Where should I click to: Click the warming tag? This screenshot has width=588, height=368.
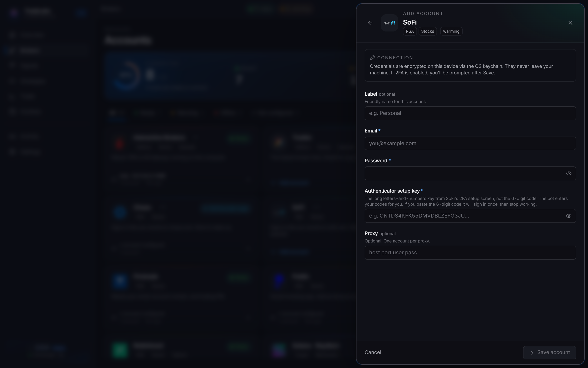451,31
